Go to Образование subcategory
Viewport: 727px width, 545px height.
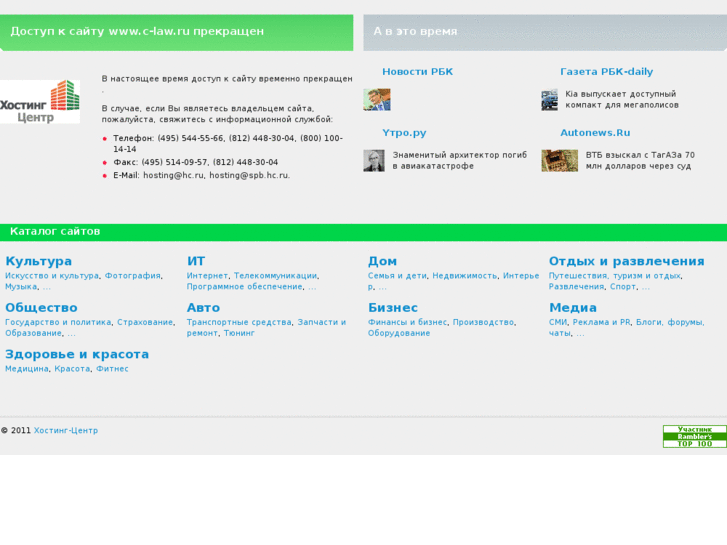point(33,333)
